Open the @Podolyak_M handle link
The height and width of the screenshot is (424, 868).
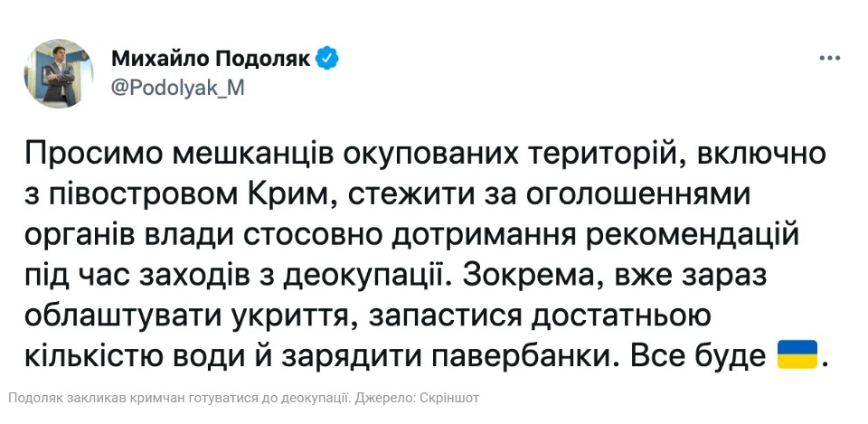coord(177,87)
